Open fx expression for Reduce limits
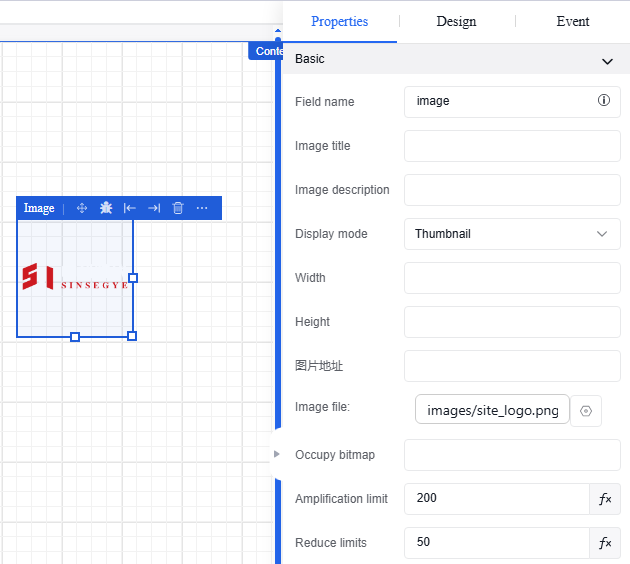The height and width of the screenshot is (564, 630). click(x=605, y=542)
